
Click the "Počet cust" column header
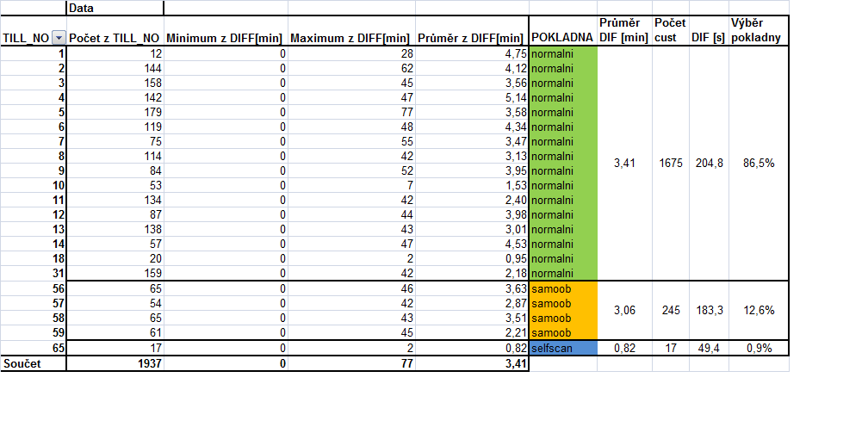tap(668, 30)
